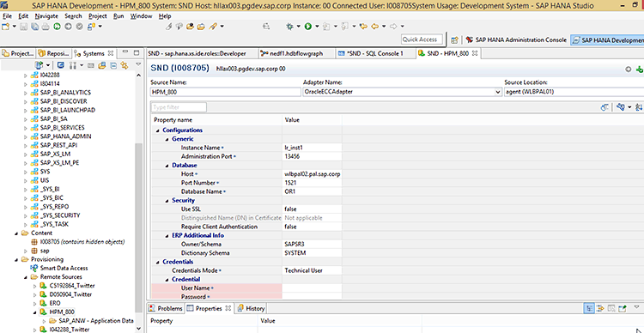
Task: Click the New wizard toolbar icon
Action: click(5, 27)
